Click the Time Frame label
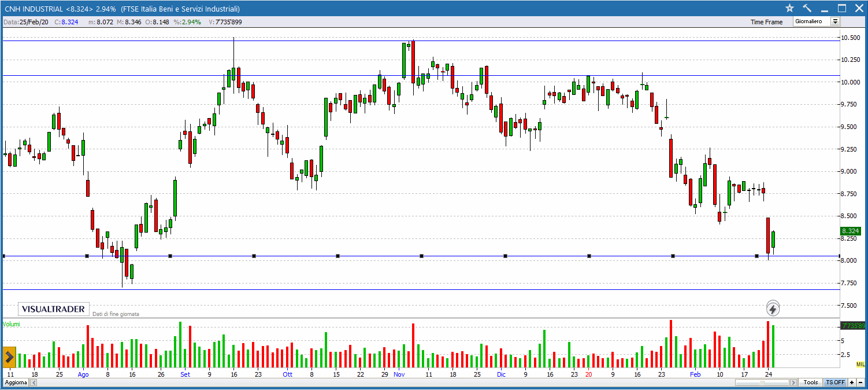The width and height of the screenshot is (868, 390). point(766,22)
